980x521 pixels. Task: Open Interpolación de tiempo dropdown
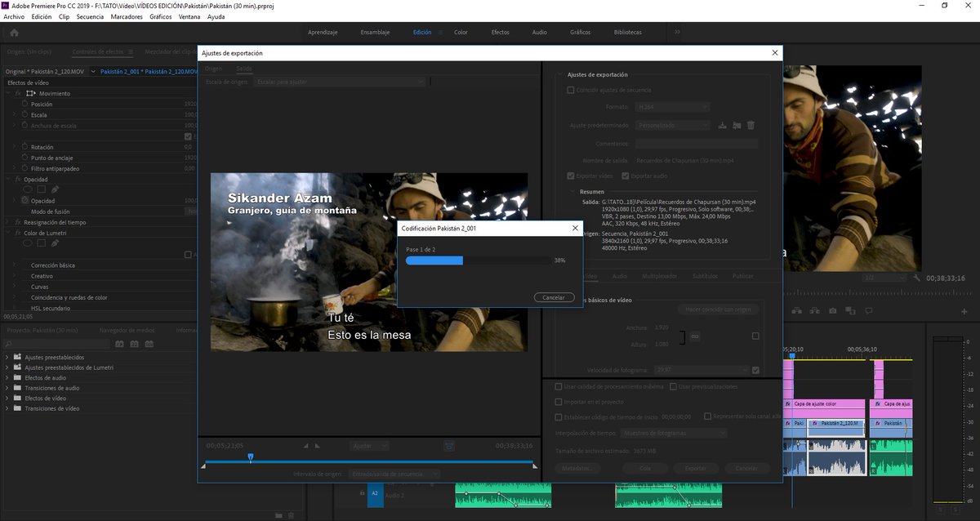coord(673,433)
